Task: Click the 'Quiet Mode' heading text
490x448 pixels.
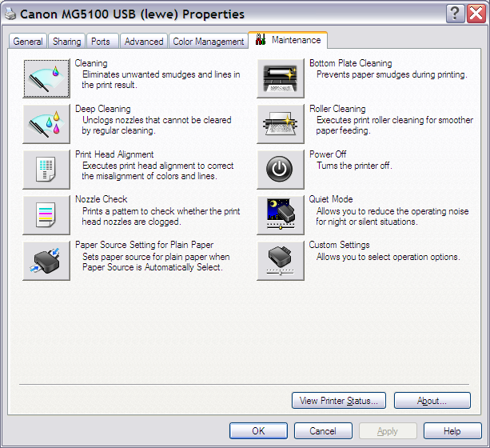Action: pos(331,199)
